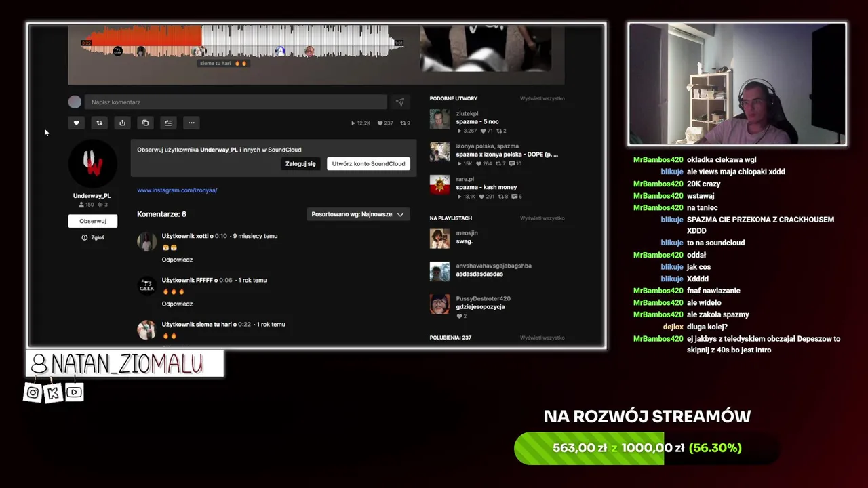Screen dimensions: 868x488
Task: Click Utwórz konto SoundCloud button
Action: coord(368,164)
